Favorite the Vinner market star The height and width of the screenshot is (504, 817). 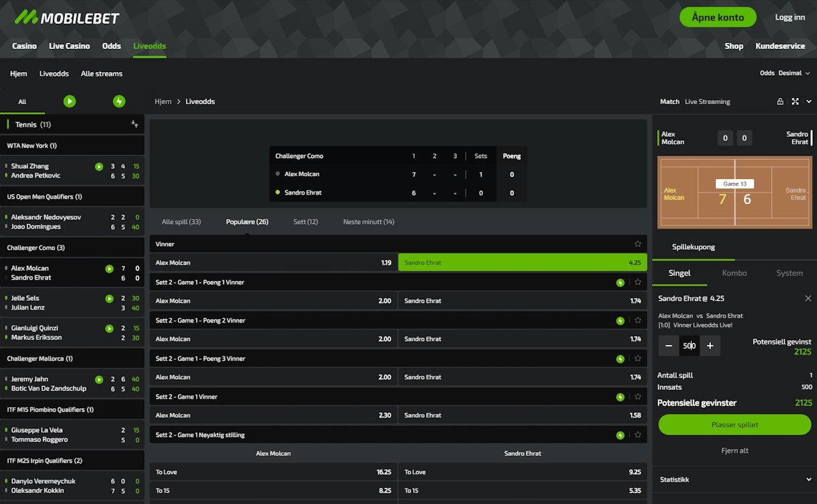(x=638, y=243)
